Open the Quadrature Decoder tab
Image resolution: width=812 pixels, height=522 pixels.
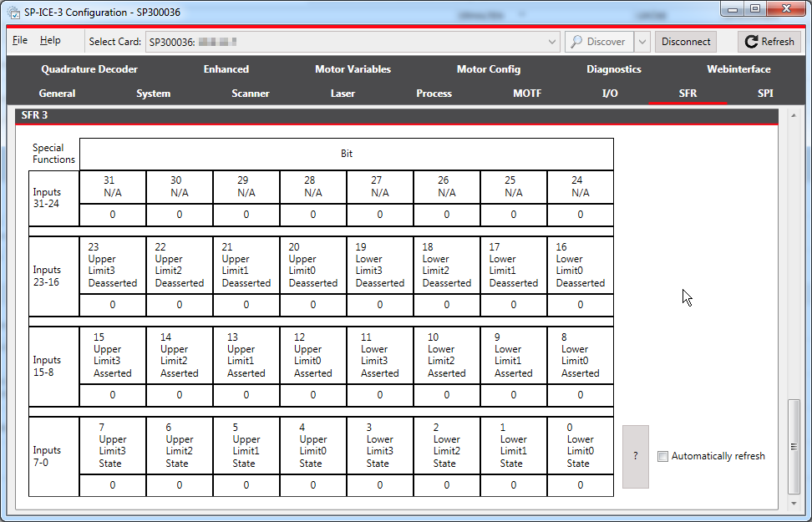point(89,69)
